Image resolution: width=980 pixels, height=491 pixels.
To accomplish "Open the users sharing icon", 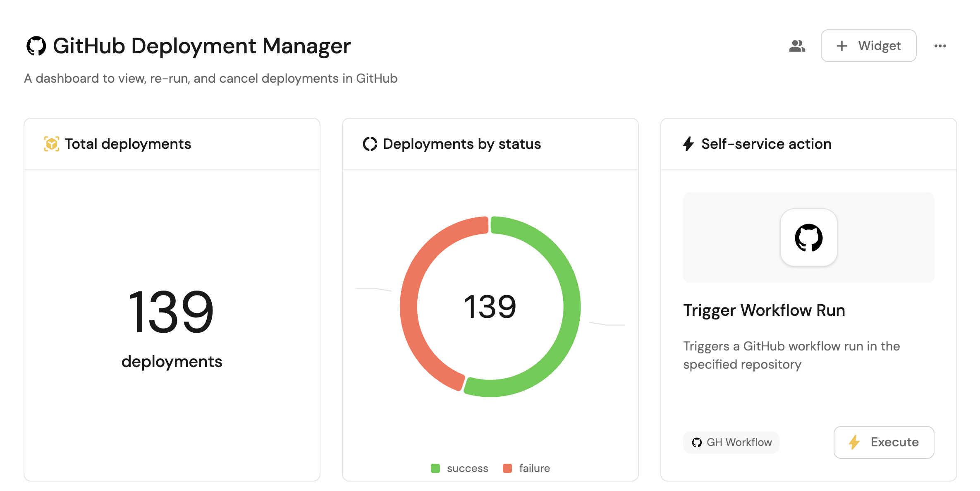I will click(797, 46).
